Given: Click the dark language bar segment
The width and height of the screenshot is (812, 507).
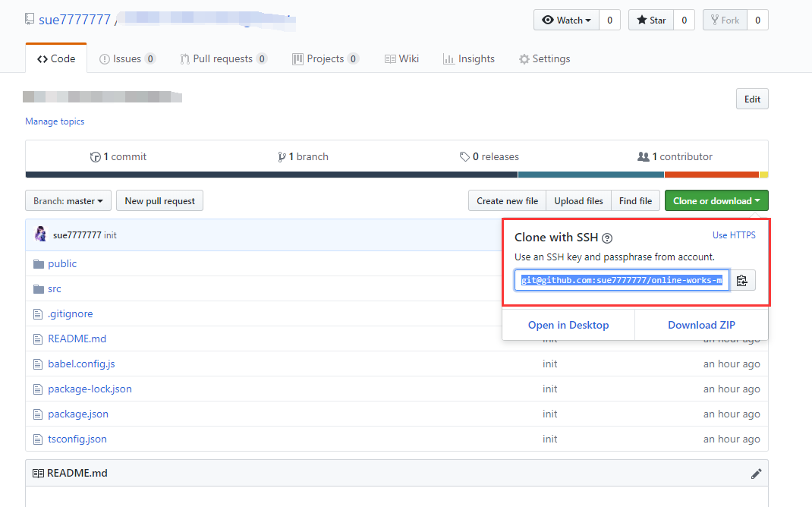Looking at the screenshot, I should (x=272, y=175).
